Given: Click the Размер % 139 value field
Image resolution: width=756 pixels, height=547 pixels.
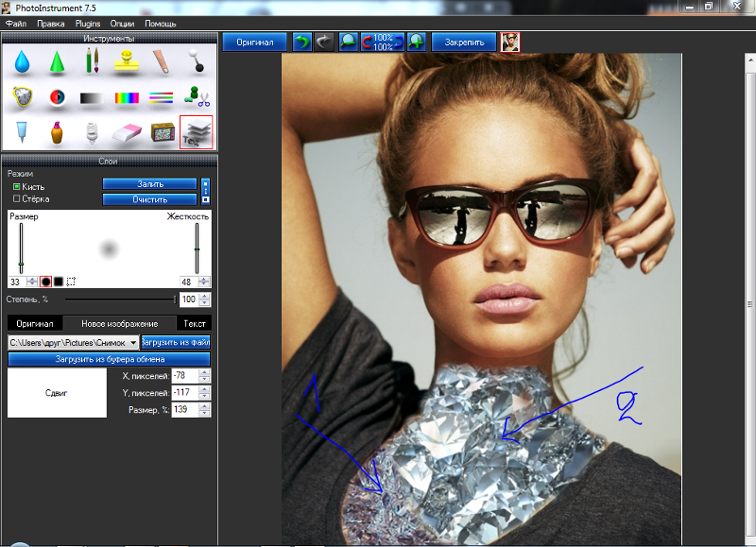Looking at the screenshot, I should (185, 410).
